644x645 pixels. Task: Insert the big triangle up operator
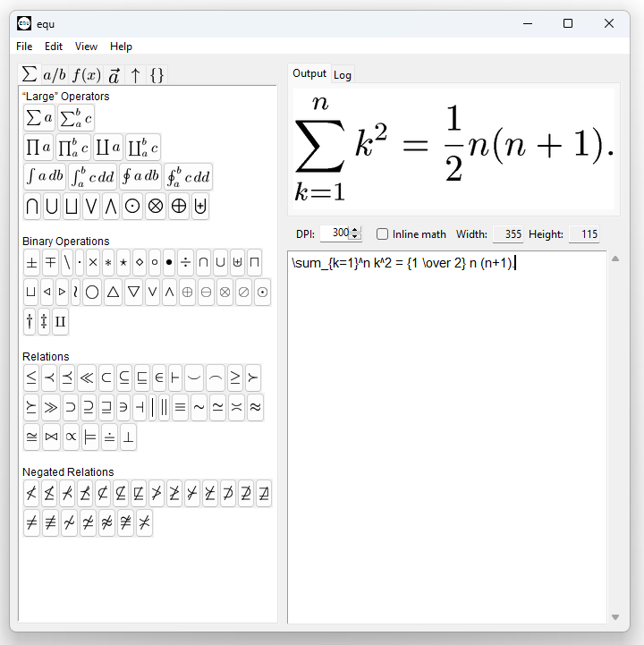click(x=113, y=292)
